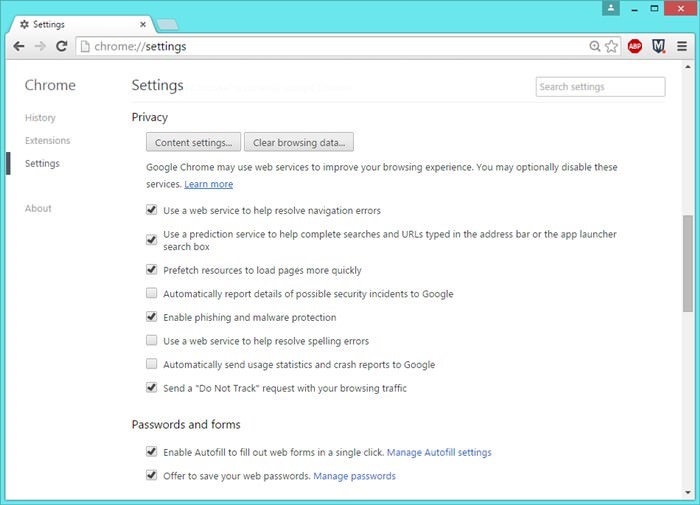The width and height of the screenshot is (700, 505).
Task: Bookmark this page with the star icon
Action: [x=612, y=46]
